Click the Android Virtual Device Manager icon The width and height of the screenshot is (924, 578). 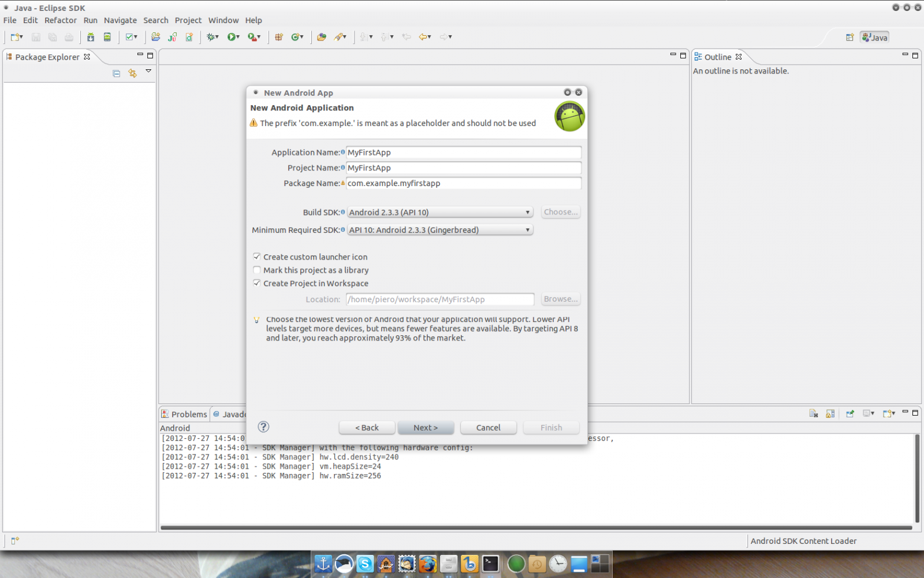click(107, 37)
